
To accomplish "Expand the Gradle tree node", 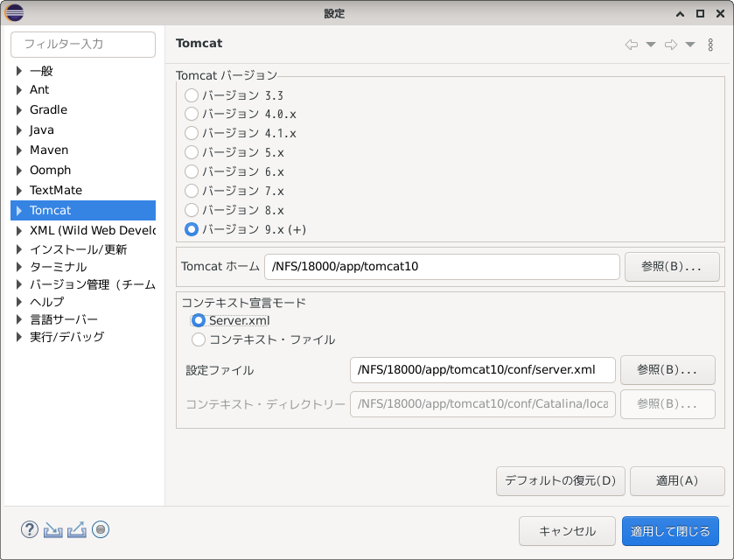I will [18, 110].
